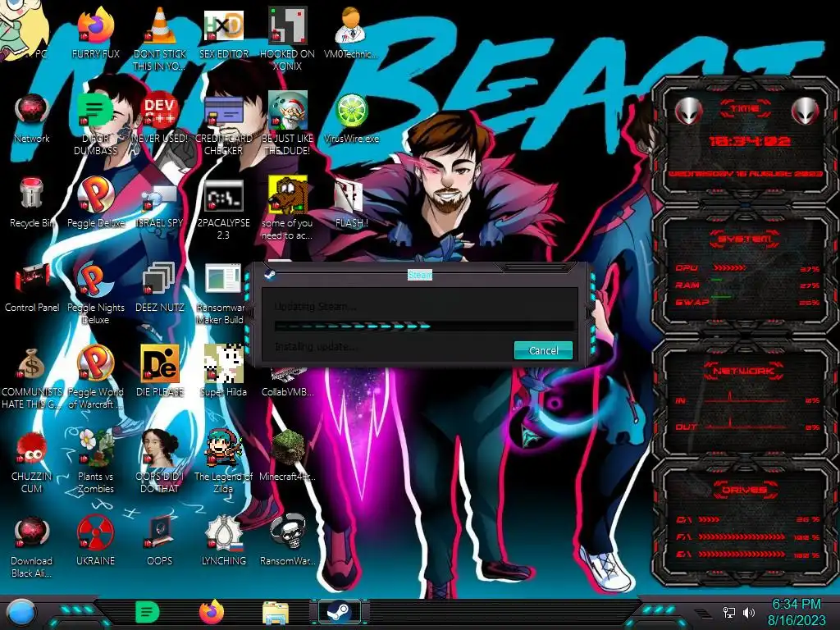Image resolution: width=840 pixels, height=630 pixels.
Task: Click the Updating Steam... status text
Action: (315, 307)
